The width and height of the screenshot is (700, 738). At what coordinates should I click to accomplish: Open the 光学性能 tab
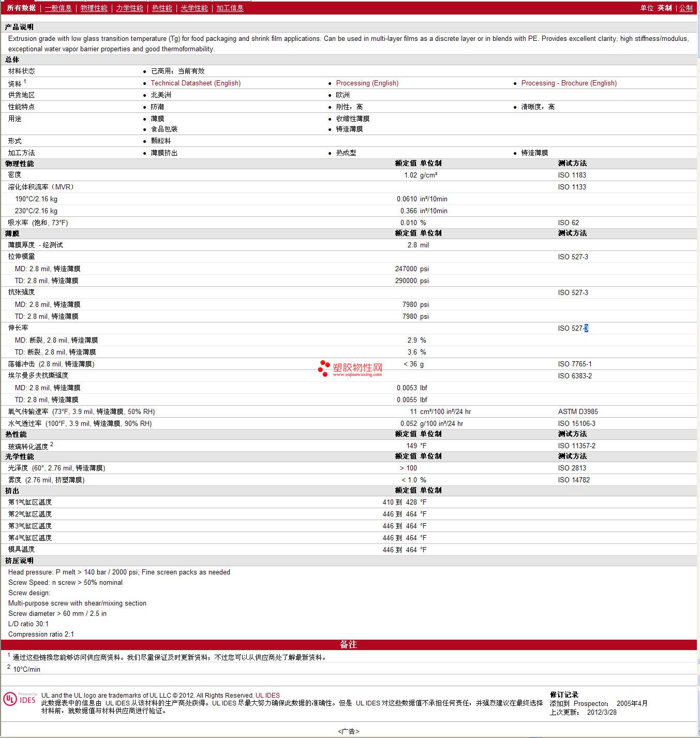coord(194,8)
